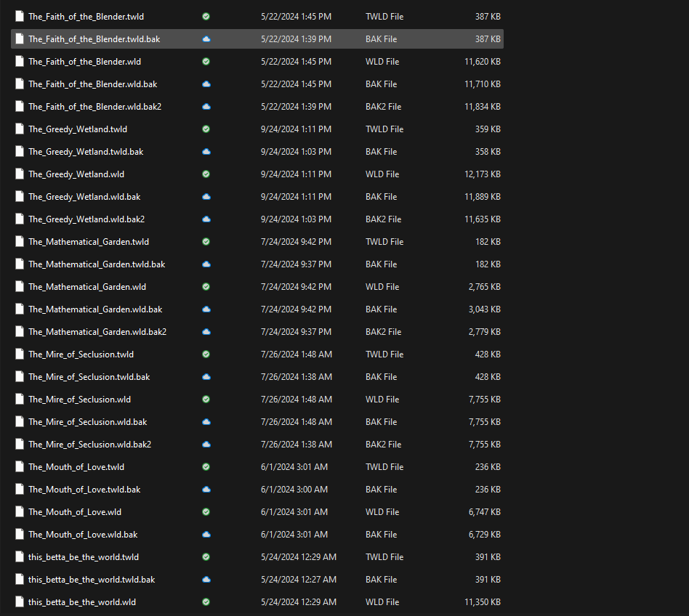This screenshot has height=616, width=689.
Task: Select this_betta_be_the_world.twld.bak filename
Action: pos(92,580)
